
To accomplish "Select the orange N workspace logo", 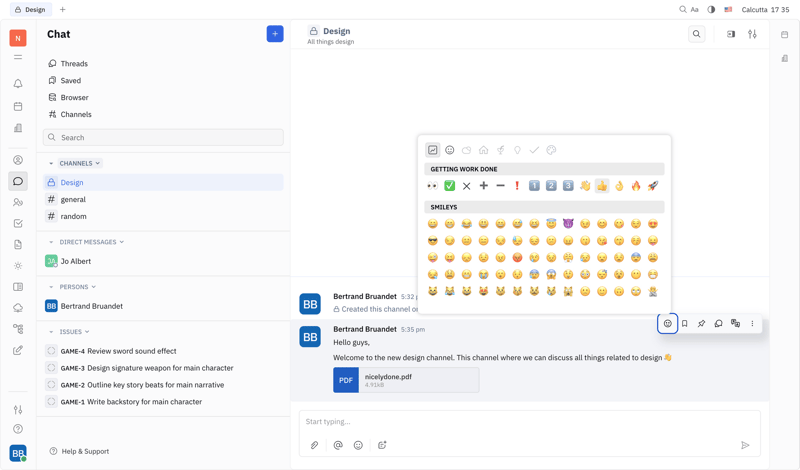I will [x=18, y=38].
